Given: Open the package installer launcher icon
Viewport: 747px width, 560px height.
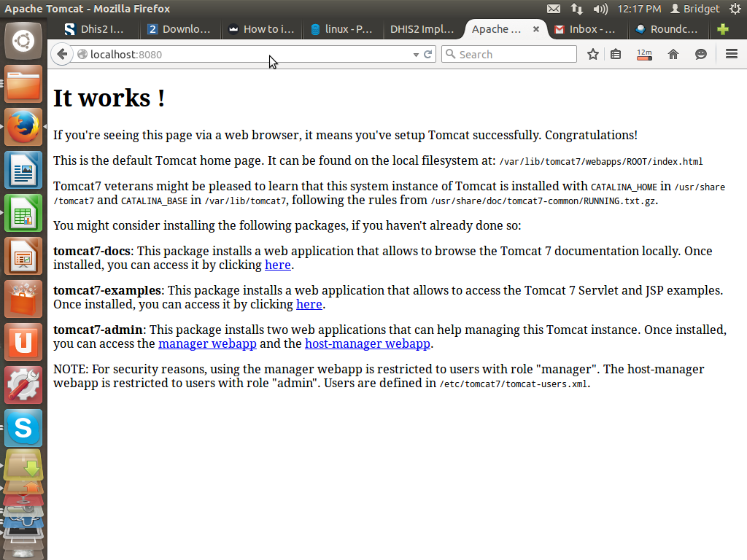Looking at the screenshot, I should point(23,465).
